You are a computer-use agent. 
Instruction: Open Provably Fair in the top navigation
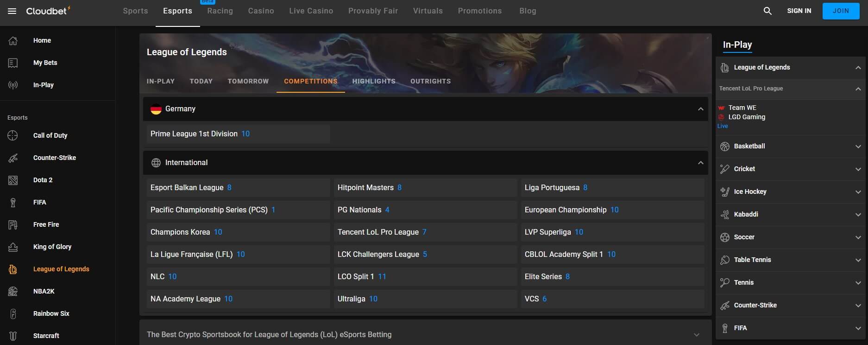(x=373, y=11)
